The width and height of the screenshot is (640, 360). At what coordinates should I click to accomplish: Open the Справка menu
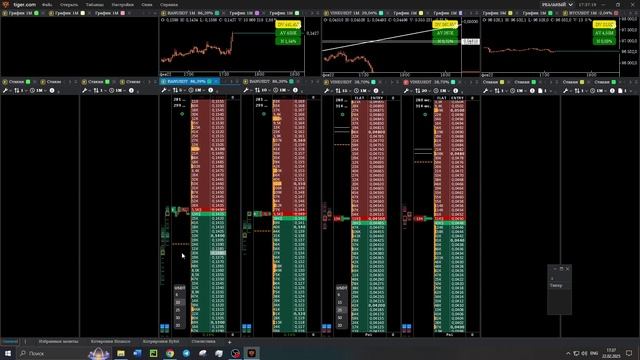(x=169, y=4)
